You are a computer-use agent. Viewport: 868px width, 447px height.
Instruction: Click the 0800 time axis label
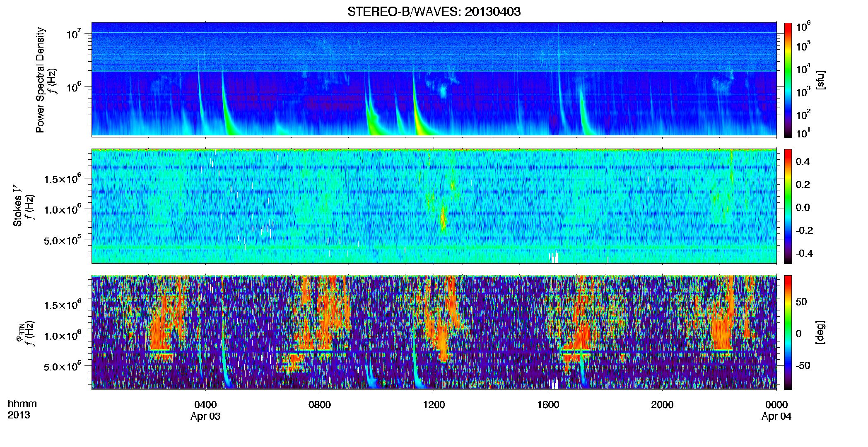[x=320, y=404]
